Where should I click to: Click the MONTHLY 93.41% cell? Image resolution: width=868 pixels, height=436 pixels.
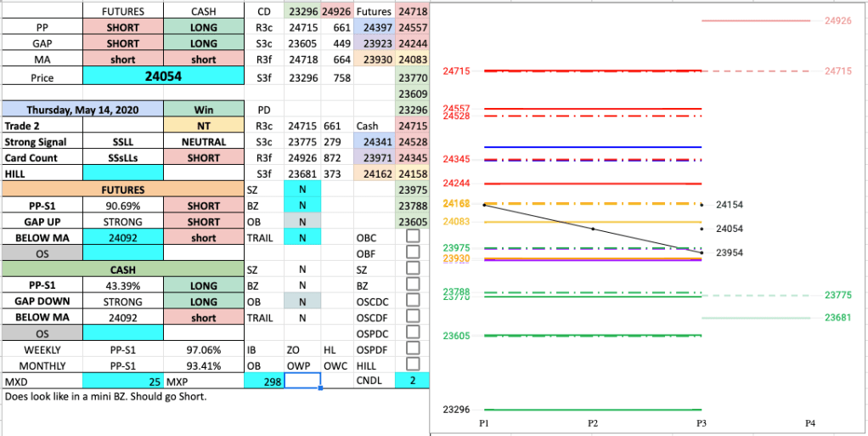click(203, 365)
